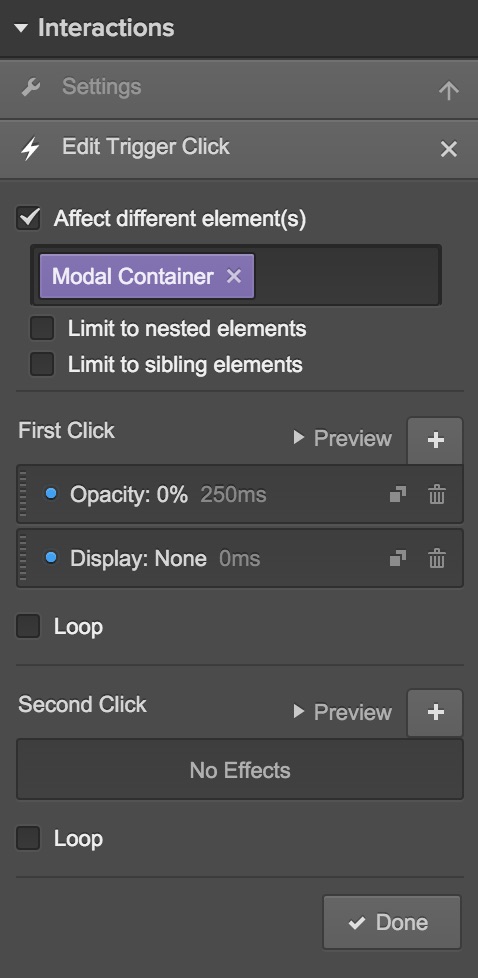
Task: Enable Loop for Second Click
Action: [28, 838]
